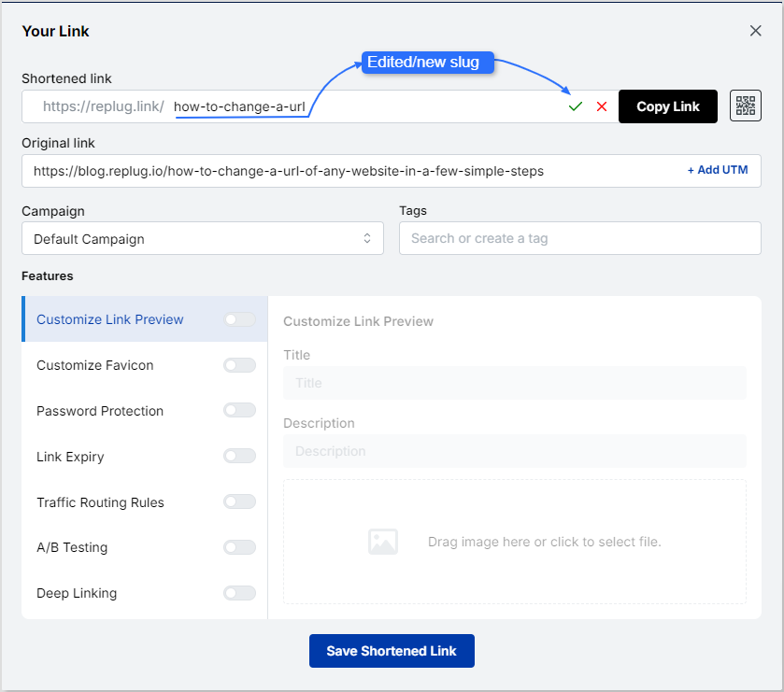Click the preview Title input field
Viewport: 784px width, 692px height.
pos(515,383)
